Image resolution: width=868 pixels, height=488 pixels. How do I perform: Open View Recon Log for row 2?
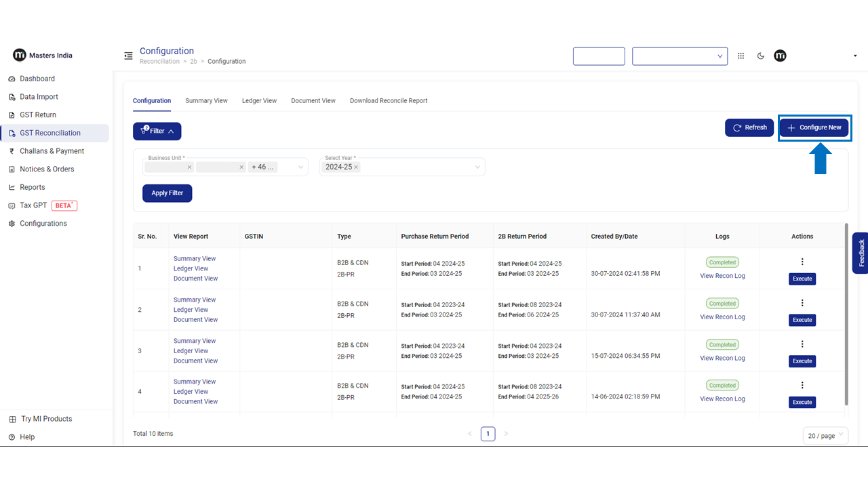[722, 317]
